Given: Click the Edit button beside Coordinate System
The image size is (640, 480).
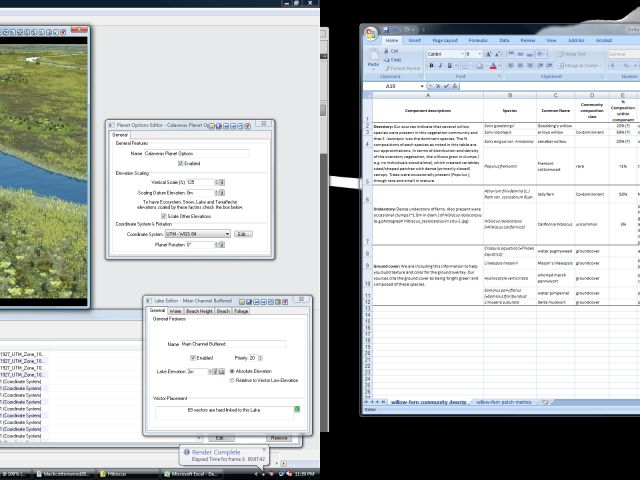Looking at the screenshot, I should point(243,234).
